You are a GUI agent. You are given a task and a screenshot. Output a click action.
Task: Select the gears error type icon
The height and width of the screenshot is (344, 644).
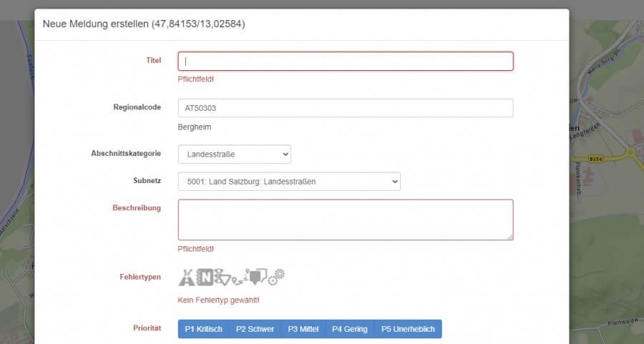click(276, 275)
